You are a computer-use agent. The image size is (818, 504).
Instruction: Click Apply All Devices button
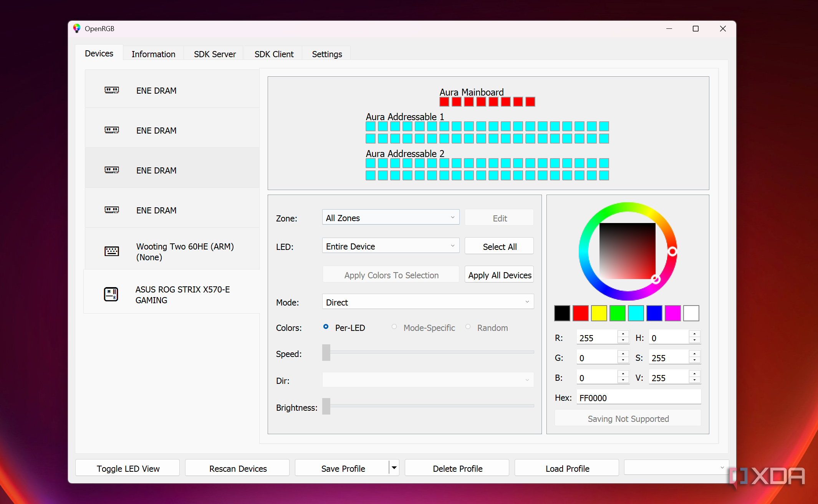click(x=499, y=275)
